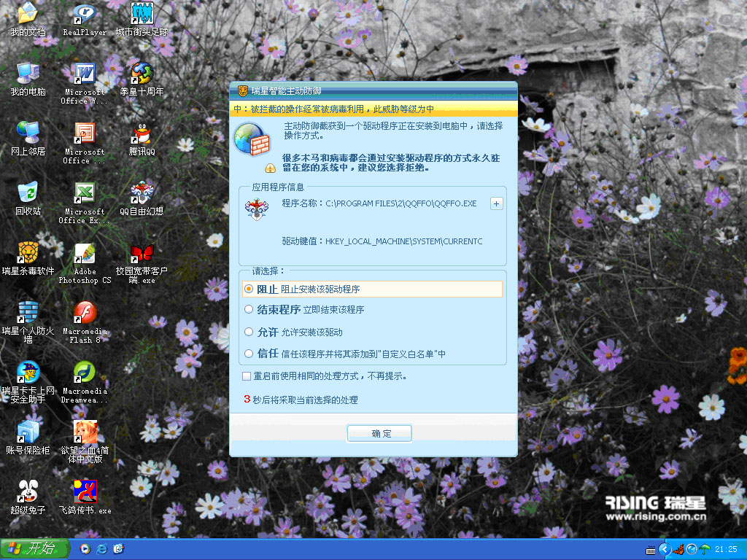Launch Microsoft Office Excel shortcut
Screen dimensions: 747x560
point(85,203)
